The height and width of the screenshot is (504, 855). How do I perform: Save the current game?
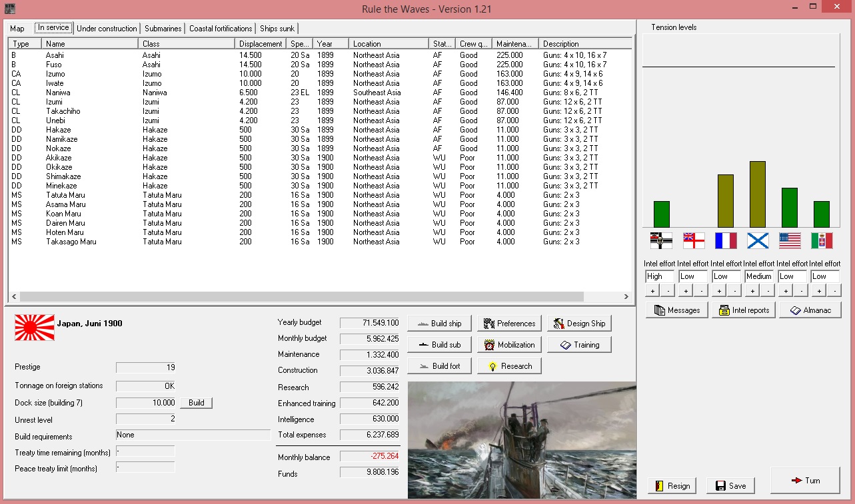coord(730,486)
